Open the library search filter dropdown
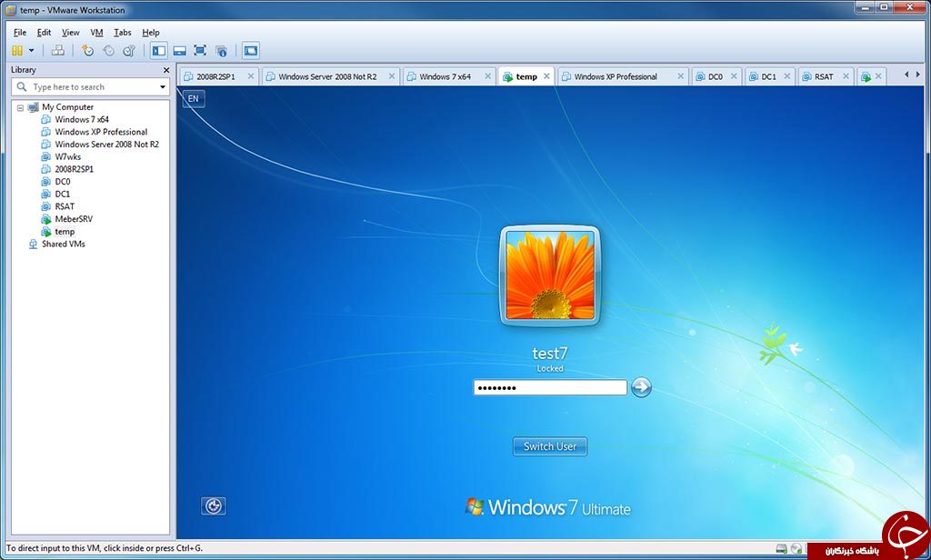Screen dimensions: 931x560 (x=163, y=87)
